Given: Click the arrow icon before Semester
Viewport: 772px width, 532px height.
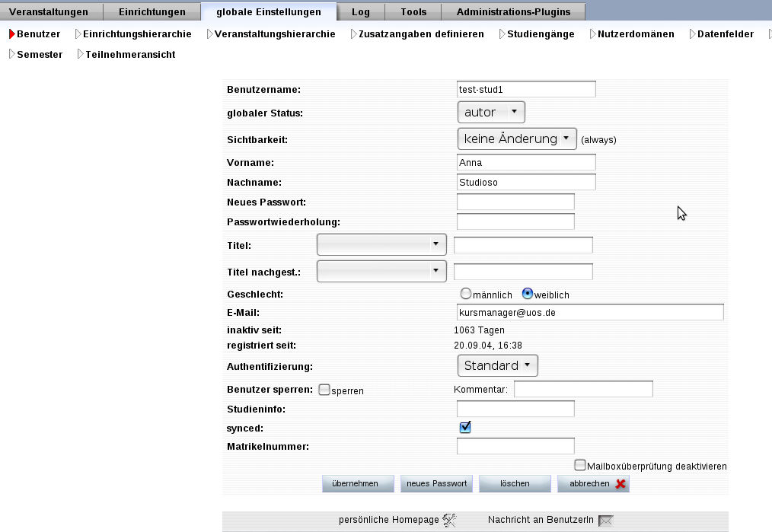Looking at the screenshot, I should click(x=12, y=55).
